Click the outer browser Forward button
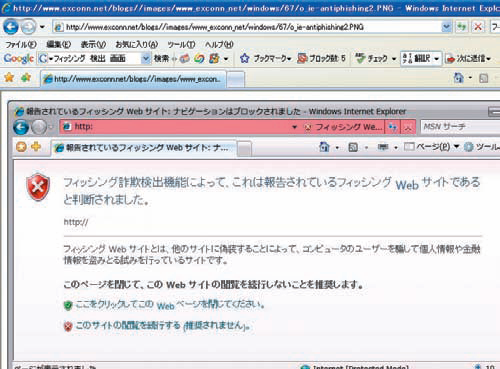The width and height of the screenshot is (500, 369). (x=28, y=27)
